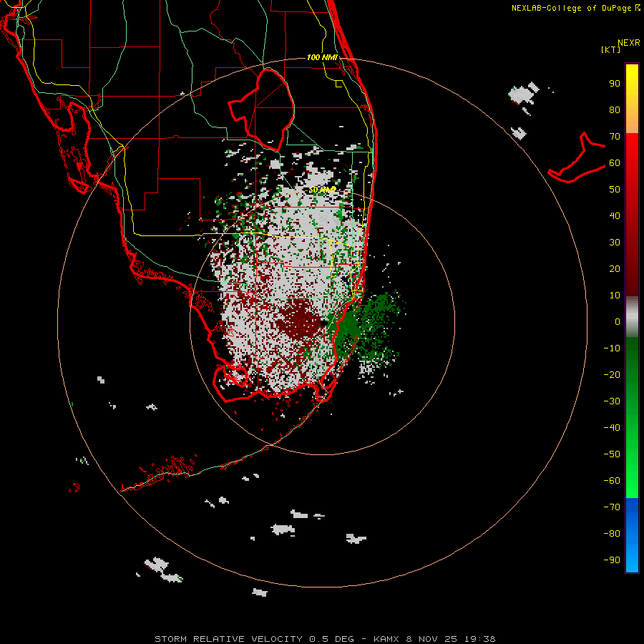The width and height of the screenshot is (644, 644).
Task: Click the Lake Okeechobee outline on map
Action: (262, 109)
